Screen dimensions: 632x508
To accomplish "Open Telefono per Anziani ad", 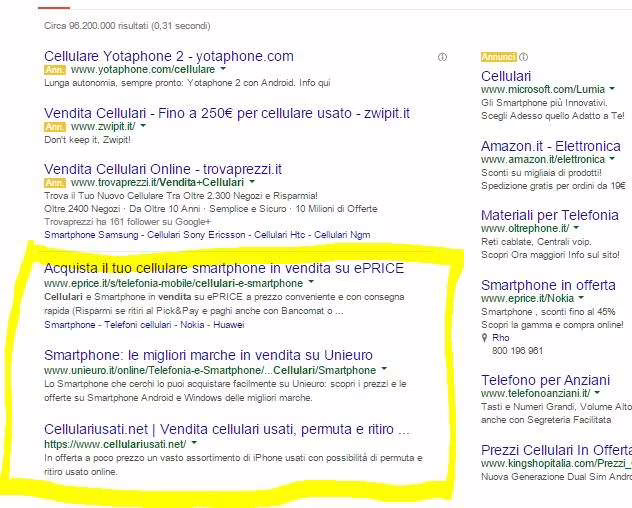I will 546,380.
